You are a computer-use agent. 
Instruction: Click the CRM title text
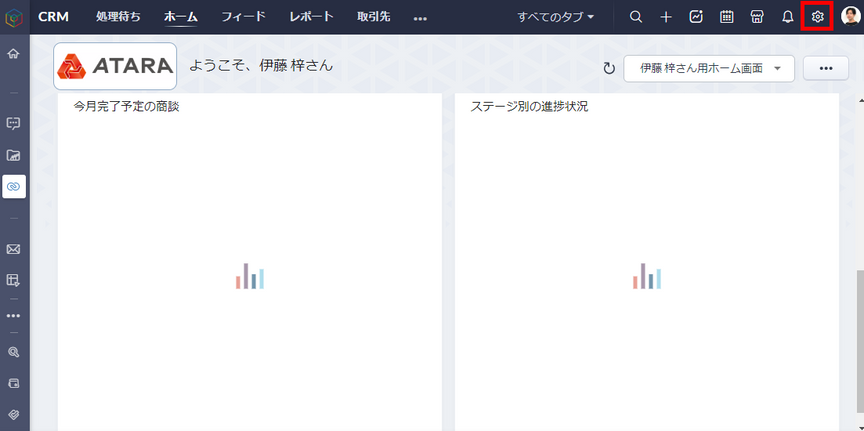(53, 17)
